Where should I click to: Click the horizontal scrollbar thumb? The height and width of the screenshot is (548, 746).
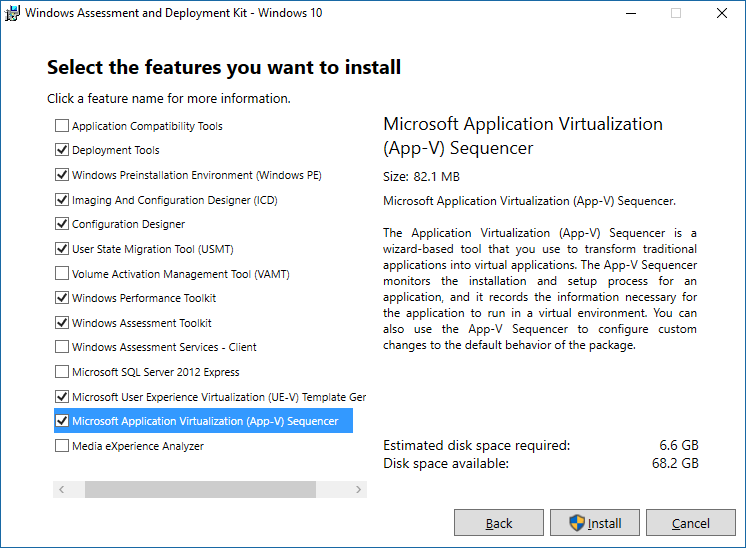click(200, 490)
